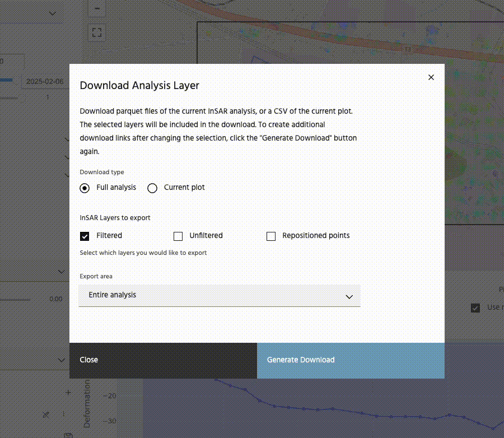This screenshot has height=438, width=504.
Task: Check the Repositioned points checkbox
Action: [271, 236]
